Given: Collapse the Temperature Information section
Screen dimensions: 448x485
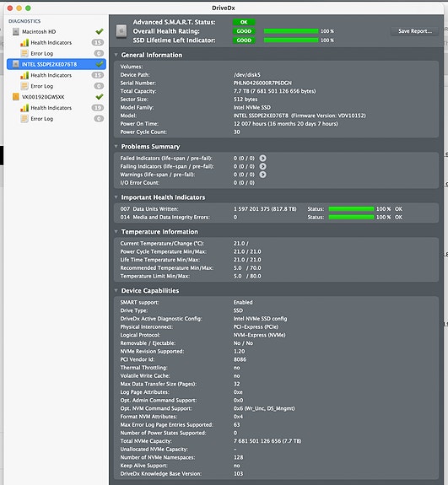Looking at the screenshot, I should 116,232.
